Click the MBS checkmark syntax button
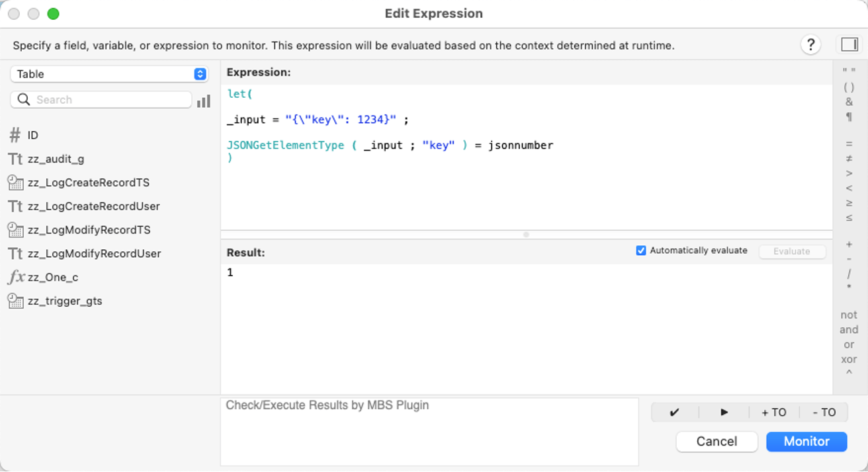The height and width of the screenshot is (472, 868). tap(675, 413)
